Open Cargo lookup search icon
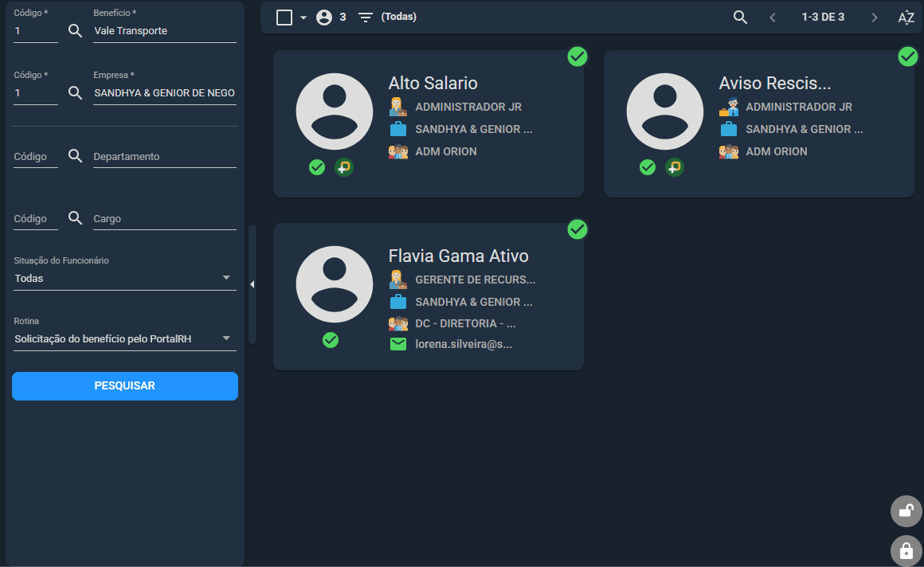Viewport: 924px width, 567px height. pyautogui.click(x=75, y=218)
